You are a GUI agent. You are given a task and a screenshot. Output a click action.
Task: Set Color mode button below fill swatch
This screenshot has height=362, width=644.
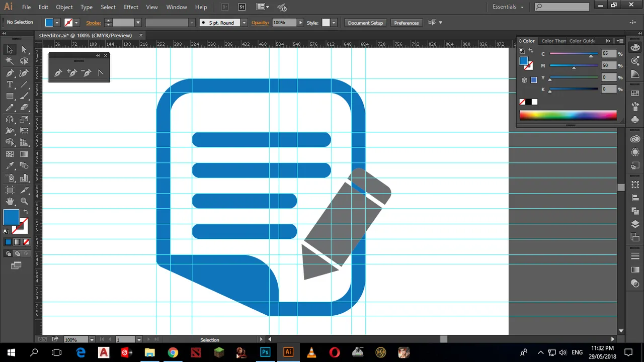pos(8,242)
